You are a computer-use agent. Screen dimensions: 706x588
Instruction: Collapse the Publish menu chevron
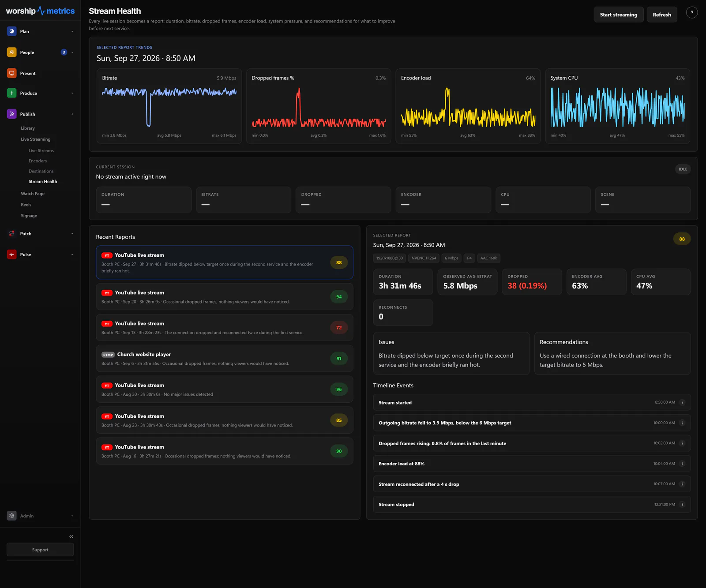pyautogui.click(x=72, y=114)
